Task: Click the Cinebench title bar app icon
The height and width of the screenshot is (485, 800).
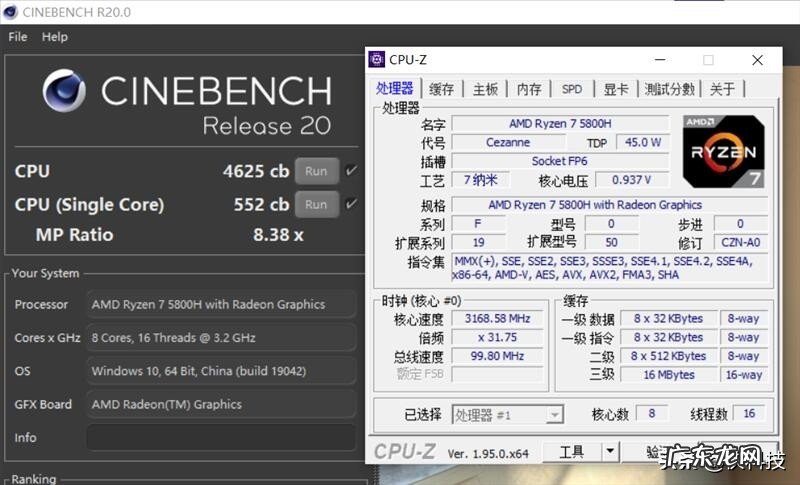Action: (10, 12)
